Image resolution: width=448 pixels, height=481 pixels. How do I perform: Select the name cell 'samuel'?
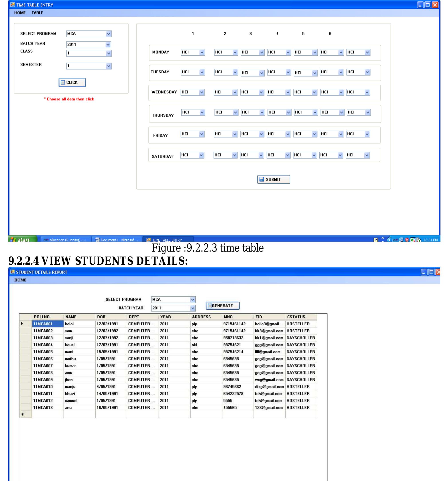[x=79, y=401]
